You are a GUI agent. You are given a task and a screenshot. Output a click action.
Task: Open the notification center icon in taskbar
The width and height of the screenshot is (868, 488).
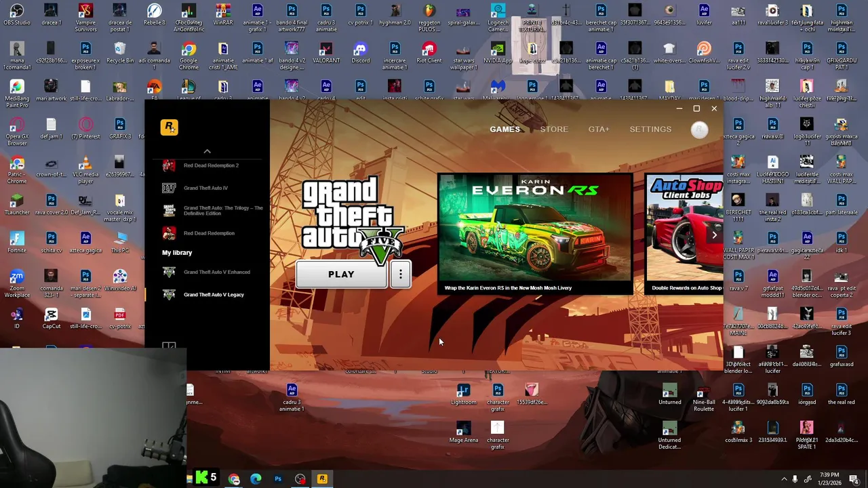[x=854, y=479]
